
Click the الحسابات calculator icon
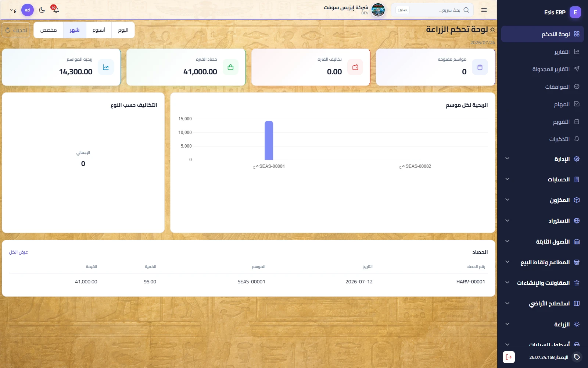click(x=577, y=179)
